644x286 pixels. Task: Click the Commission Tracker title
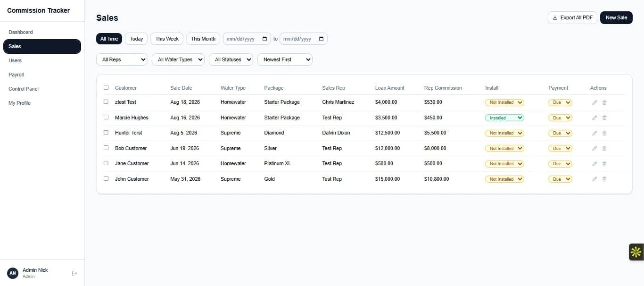pyautogui.click(x=38, y=10)
